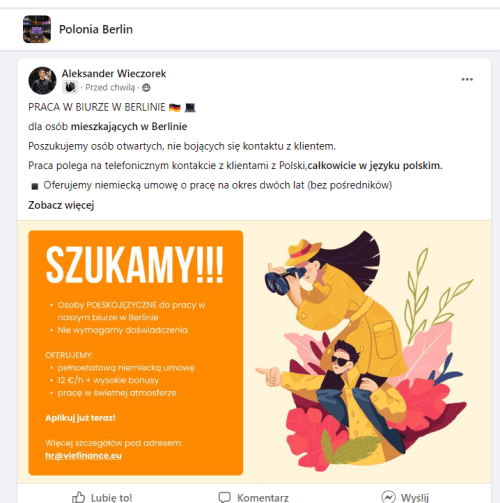This screenshot has height=503, width=500.
Task: Click the comment speech bubble icon
Action: pyautogui.click(x=224, y=497)
